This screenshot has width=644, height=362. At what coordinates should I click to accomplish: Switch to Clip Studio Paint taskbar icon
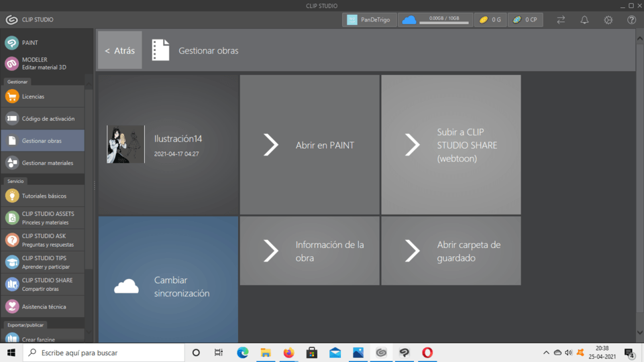[x=404, y=353]
